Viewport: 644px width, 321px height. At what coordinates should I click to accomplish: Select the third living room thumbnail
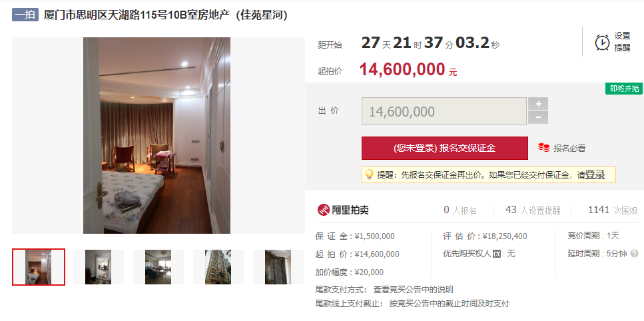pyautogui.click(x=158, y=267)
